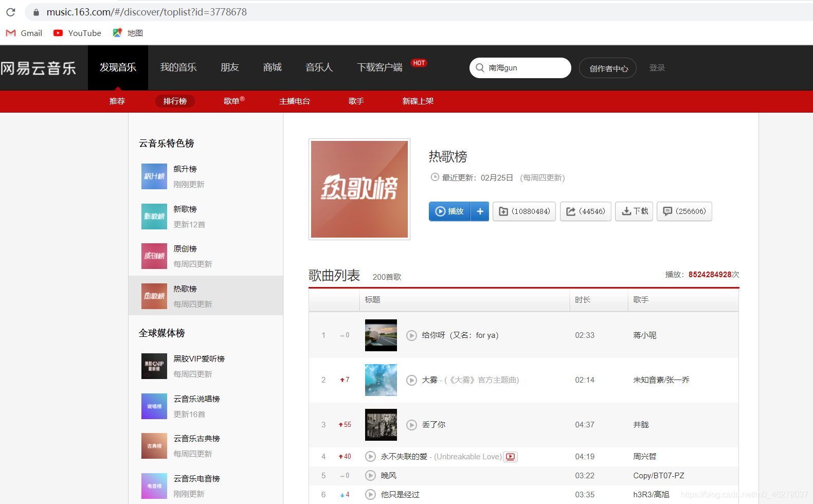Open the 新碟上架 sub-navigation item

click(418, 101)
